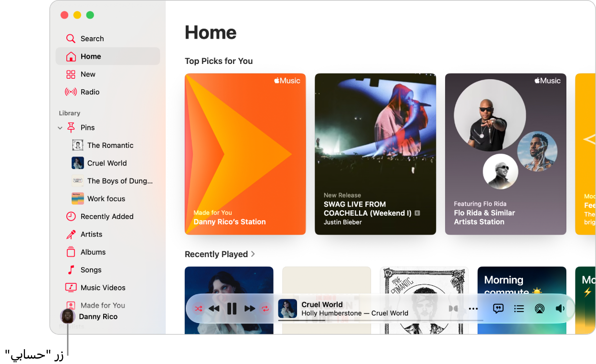Select Home in the sidebar

(107, 56)
